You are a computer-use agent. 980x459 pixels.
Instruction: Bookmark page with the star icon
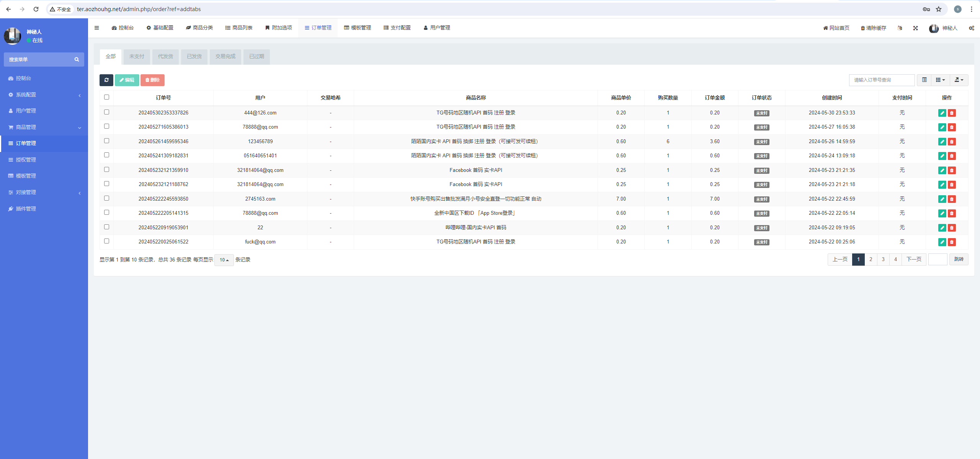coord(939,9)
